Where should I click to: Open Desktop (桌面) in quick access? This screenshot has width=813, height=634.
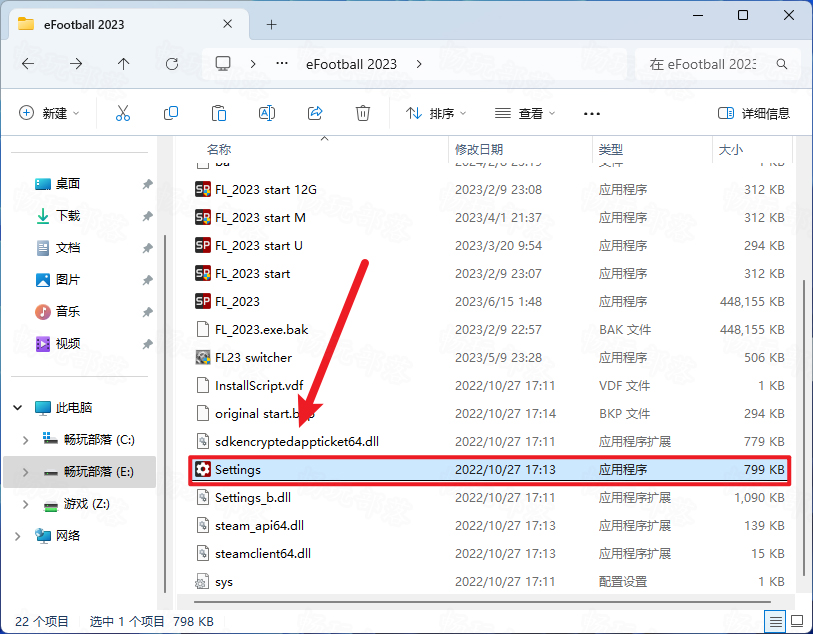[67, 184]
